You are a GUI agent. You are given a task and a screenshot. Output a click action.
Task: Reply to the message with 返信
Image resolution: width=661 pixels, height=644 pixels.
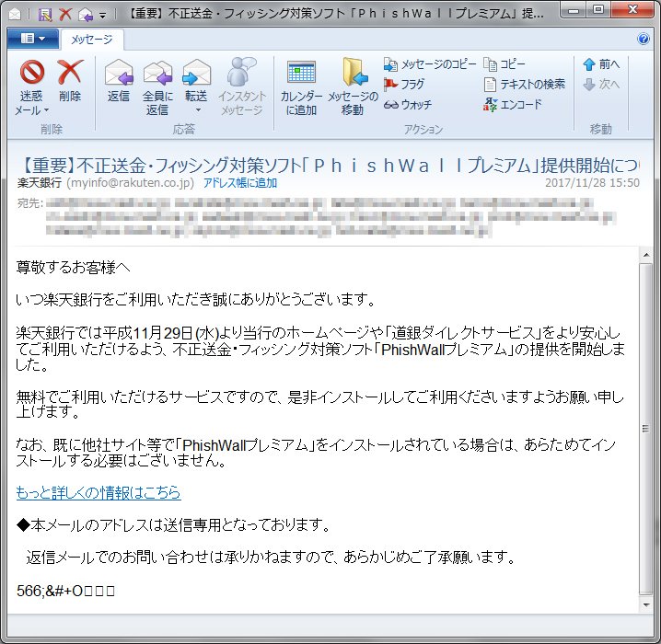click(x=119, y=81)
